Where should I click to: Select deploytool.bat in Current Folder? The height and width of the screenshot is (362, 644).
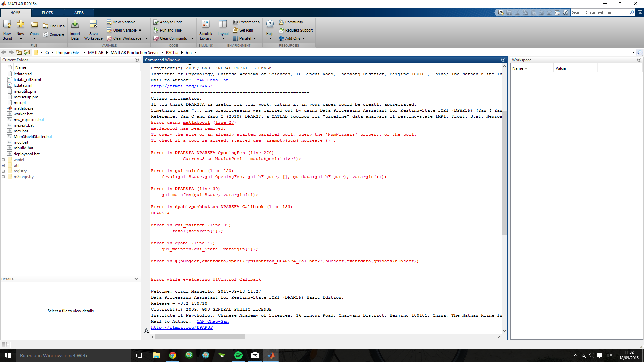point(26,154)
